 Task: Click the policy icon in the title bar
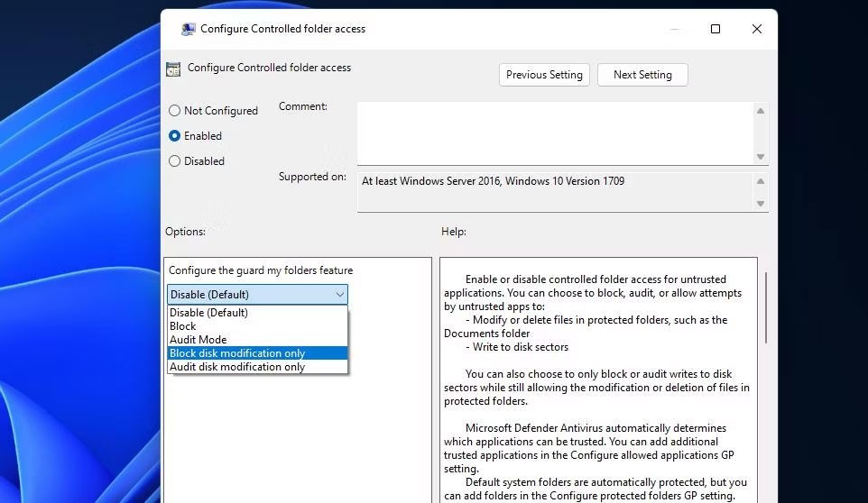188,29
